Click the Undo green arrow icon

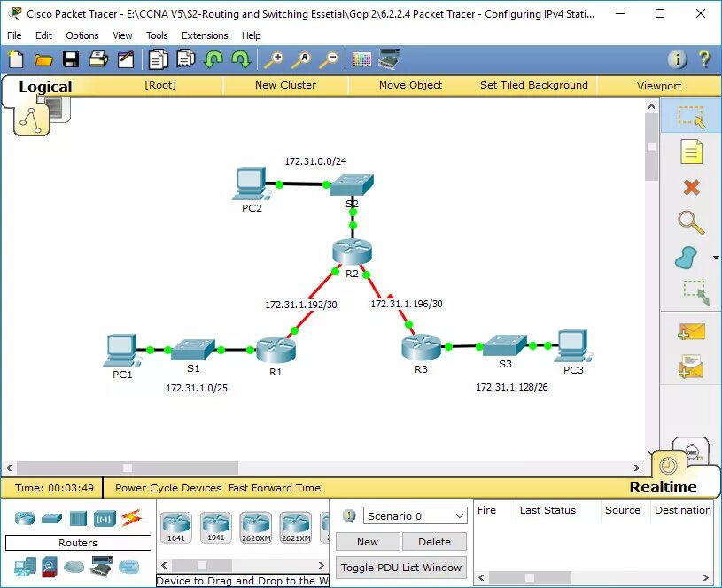tap(213, 60)
